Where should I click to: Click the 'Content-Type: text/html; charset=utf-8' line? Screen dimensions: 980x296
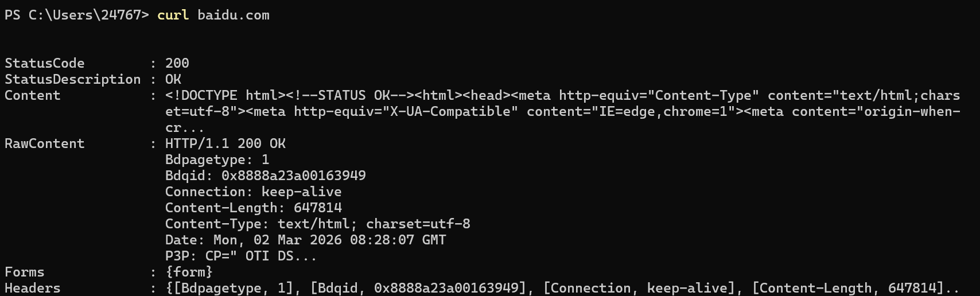[317, 224]
